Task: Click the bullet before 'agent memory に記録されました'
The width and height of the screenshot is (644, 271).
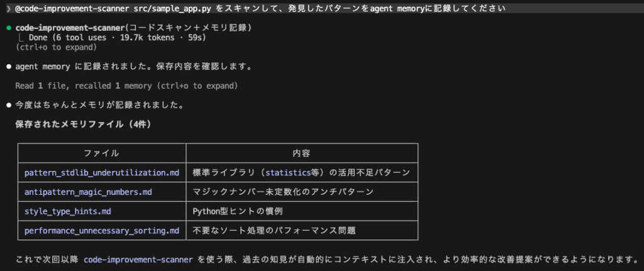Action: pyautogui.click(x=8, y=66)
